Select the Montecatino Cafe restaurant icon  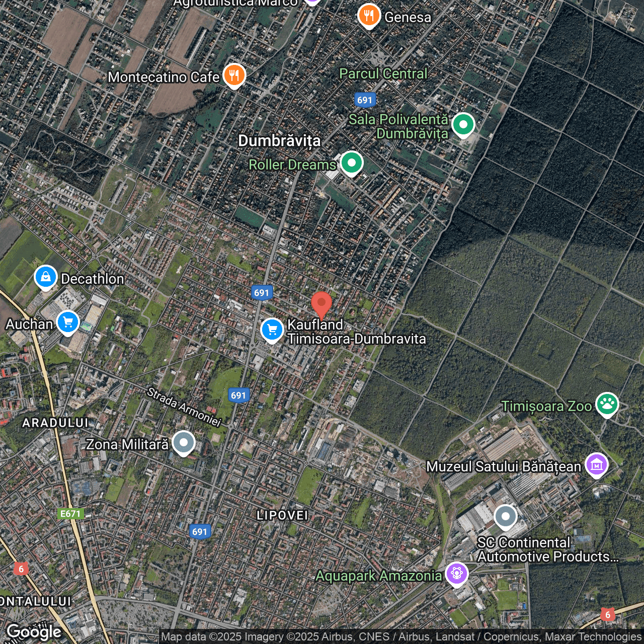click(234, 75)
